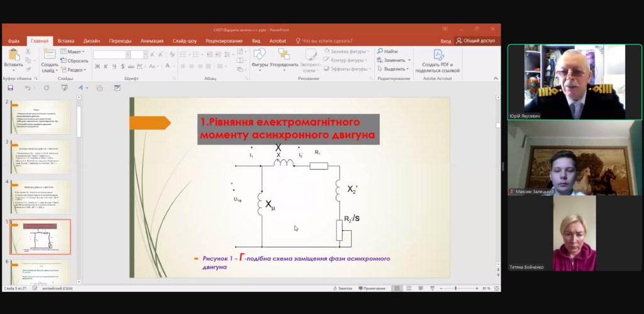Start slideshow from beginning quick access icon

(x=65, y=87)
